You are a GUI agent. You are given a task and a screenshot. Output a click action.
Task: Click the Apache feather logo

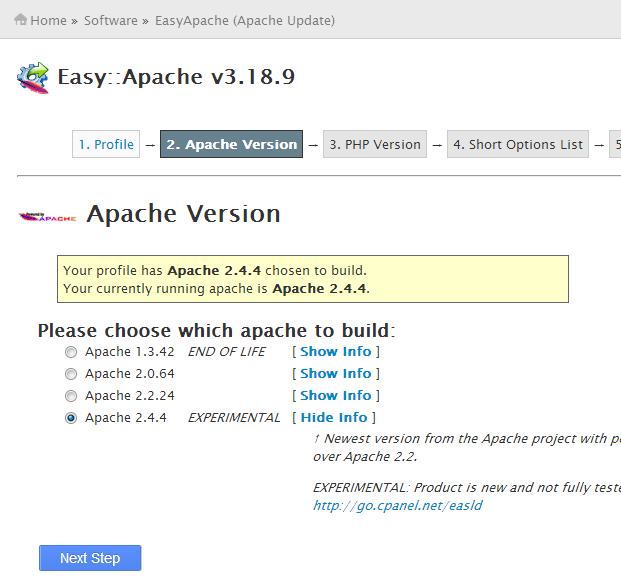point(48,217)
